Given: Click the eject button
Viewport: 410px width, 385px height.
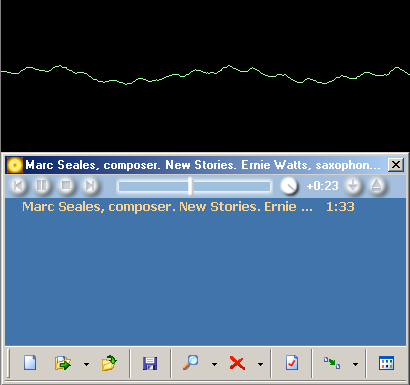Looking at the screenshot, I should tap(377, 186).
